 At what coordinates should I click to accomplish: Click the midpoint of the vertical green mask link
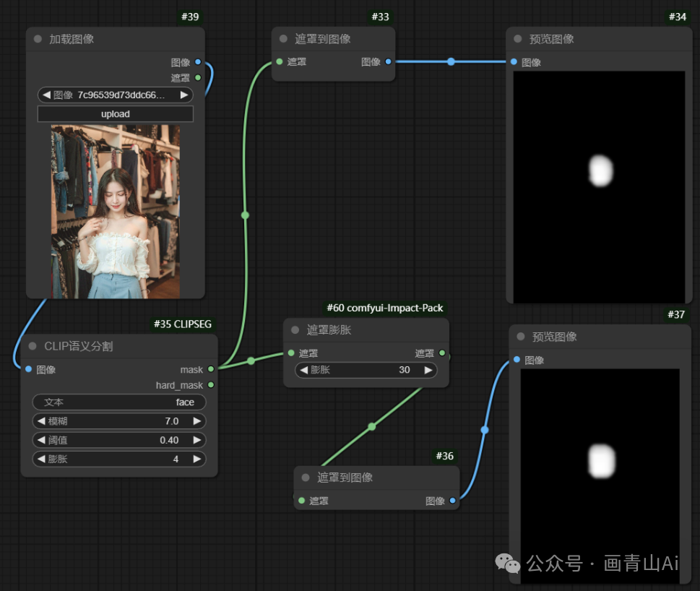(x=245, y=215)
